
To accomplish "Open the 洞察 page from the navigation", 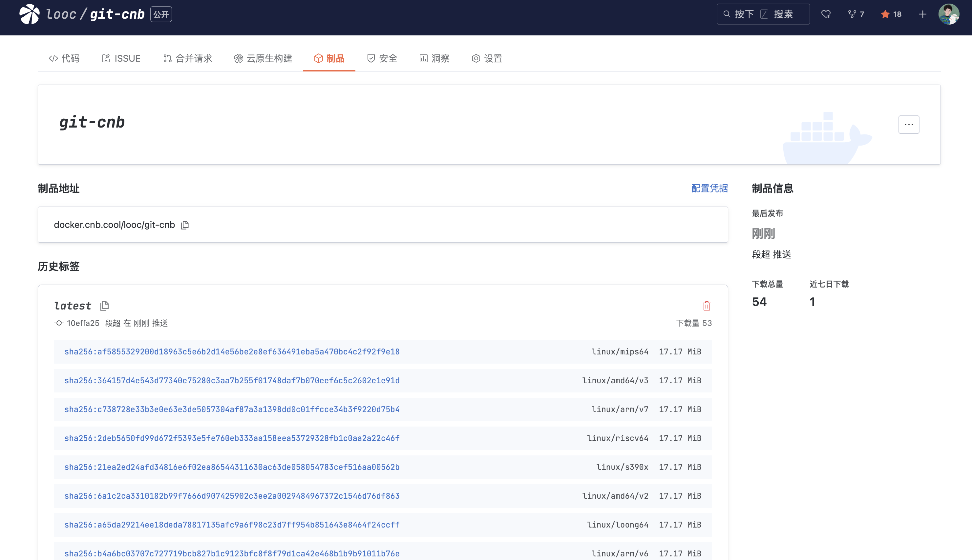I will (x=434, y=58).
